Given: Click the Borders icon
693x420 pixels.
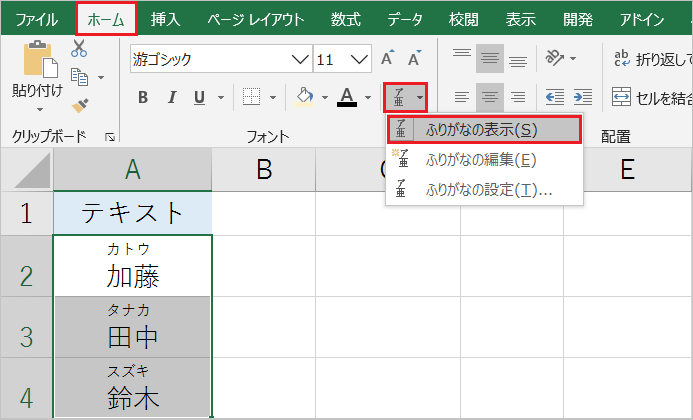Looking at the screenshot, I should (251, 97).
